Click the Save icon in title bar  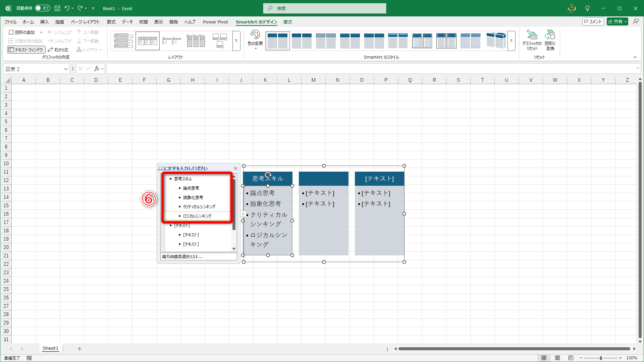coord(57,8)
